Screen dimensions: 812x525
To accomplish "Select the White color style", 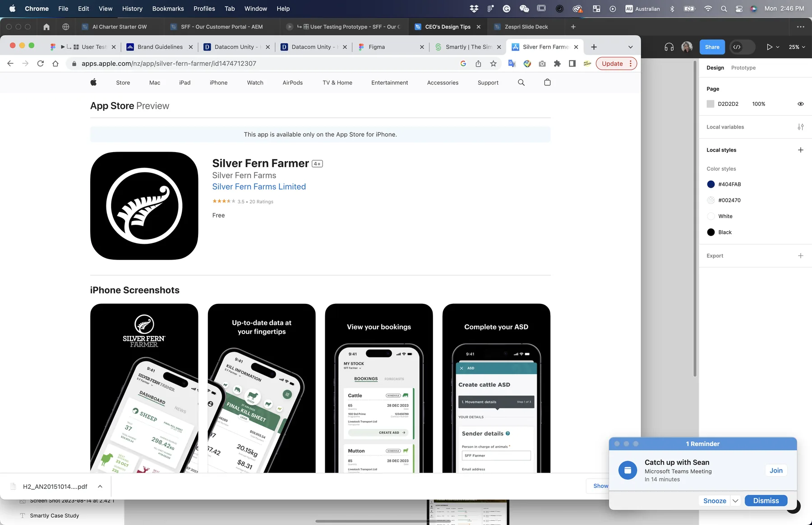I will [720, 216].
